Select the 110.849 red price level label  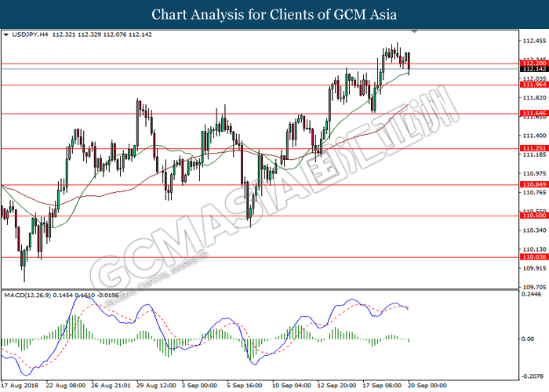533,184
